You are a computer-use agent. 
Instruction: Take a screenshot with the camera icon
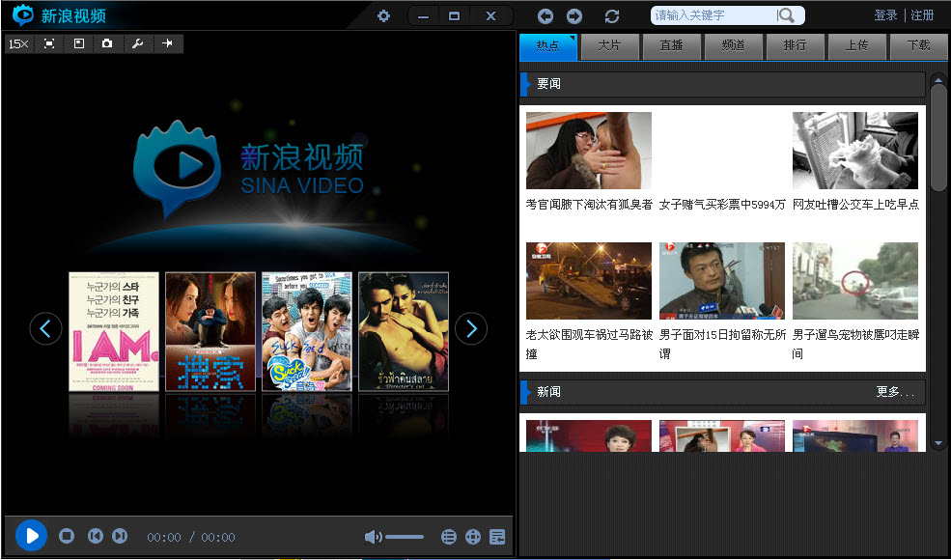(x=107, y=43)
